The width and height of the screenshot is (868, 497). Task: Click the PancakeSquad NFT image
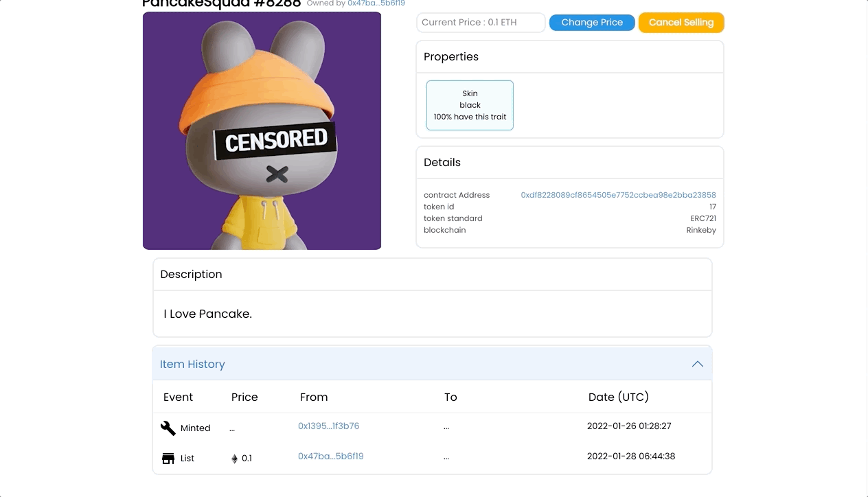(x=262, y=130)
